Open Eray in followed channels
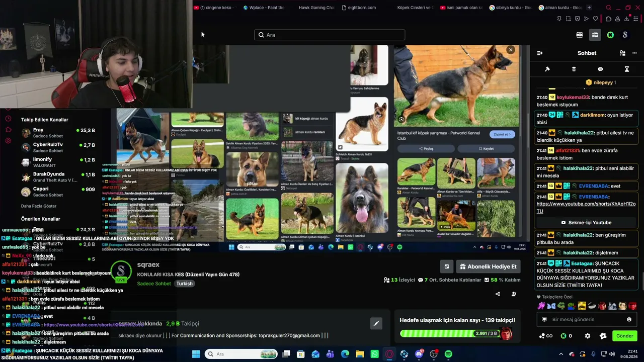The image size is (644, 362). 58,133
